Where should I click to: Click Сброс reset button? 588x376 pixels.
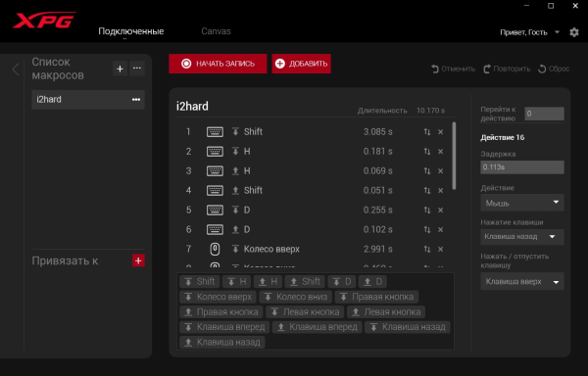coord(554,69)
